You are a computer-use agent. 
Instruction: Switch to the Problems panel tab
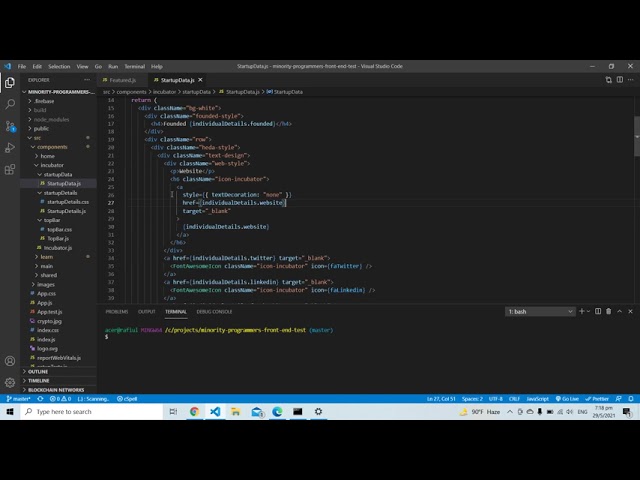tap(117, 311)
